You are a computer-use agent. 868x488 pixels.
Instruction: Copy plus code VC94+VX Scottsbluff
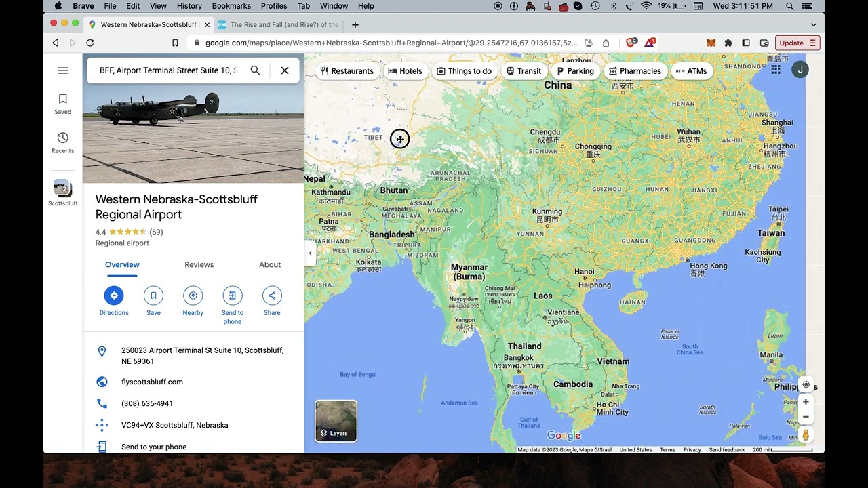click(193, 425)
